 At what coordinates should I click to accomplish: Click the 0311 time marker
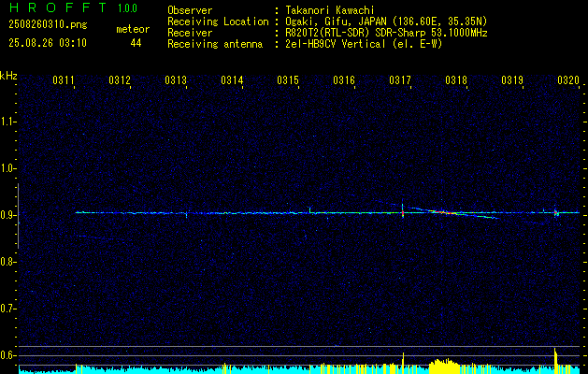[x=64, y=80]
